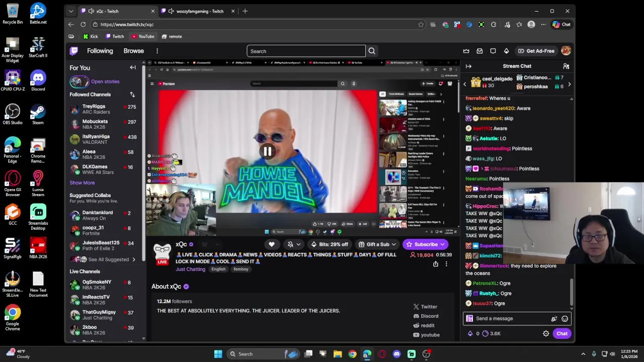
Task: Click the search magnifier button
Action: (372, 51)
